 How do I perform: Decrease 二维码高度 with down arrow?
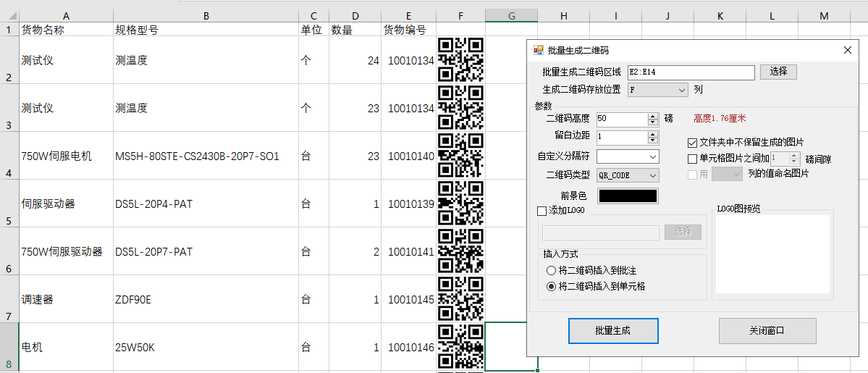(x=653, y=122)
